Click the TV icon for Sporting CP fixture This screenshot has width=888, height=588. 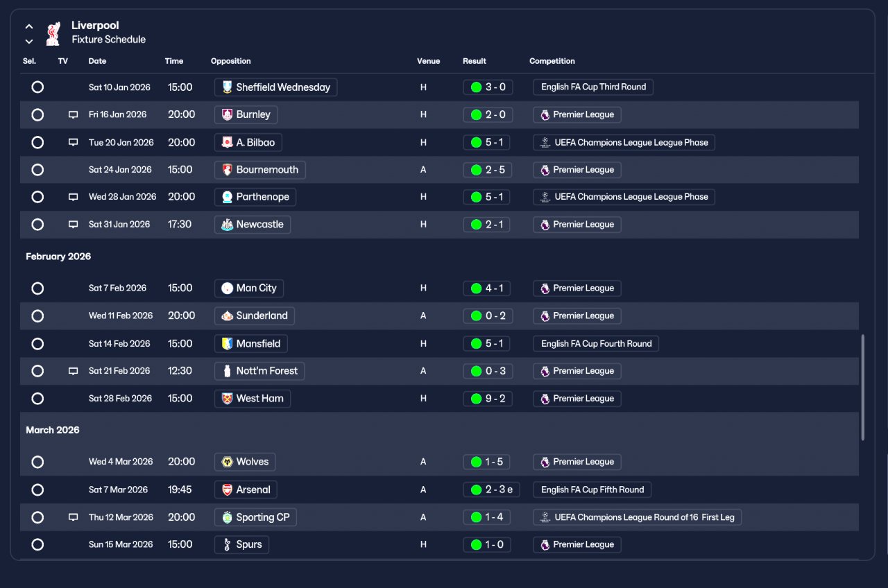coord(73,517)
